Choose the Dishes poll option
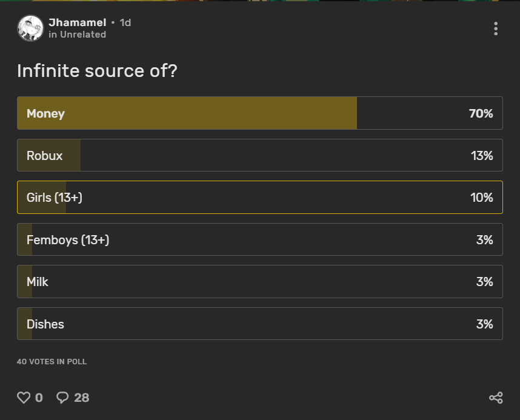The height and width of the screenshot is (420, 520). (x=259, y=324)
